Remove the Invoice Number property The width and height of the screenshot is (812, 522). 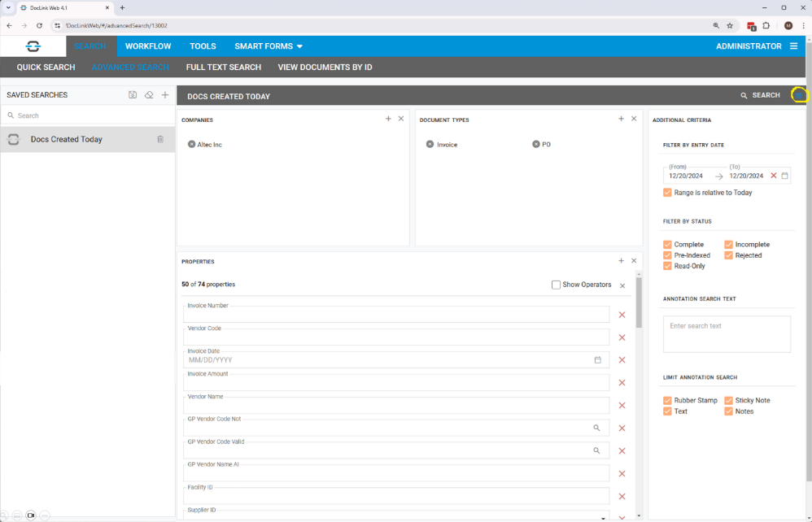click(x=622, y=315)
